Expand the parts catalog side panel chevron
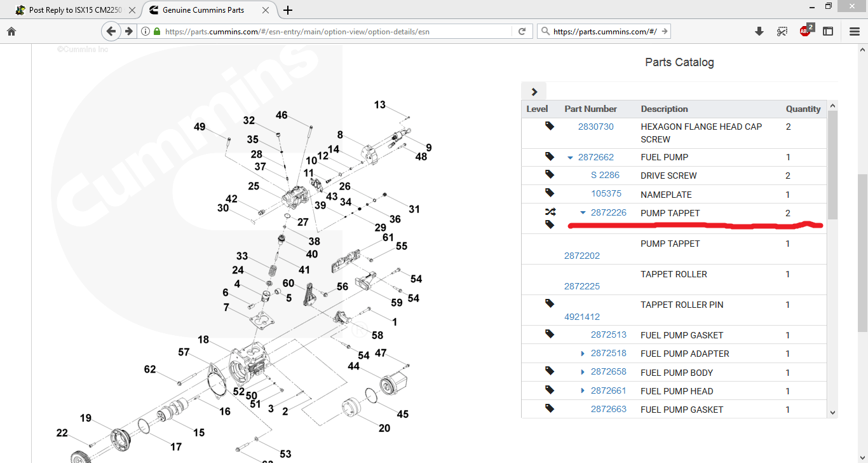Image resolution: width=868 pixels, height=463 pixels. pyautogui.click(x=534, y=92)
